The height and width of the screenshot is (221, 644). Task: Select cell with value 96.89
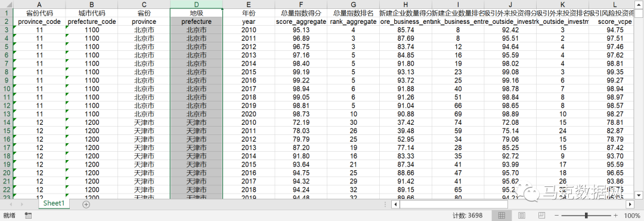(x=301, y=38)
